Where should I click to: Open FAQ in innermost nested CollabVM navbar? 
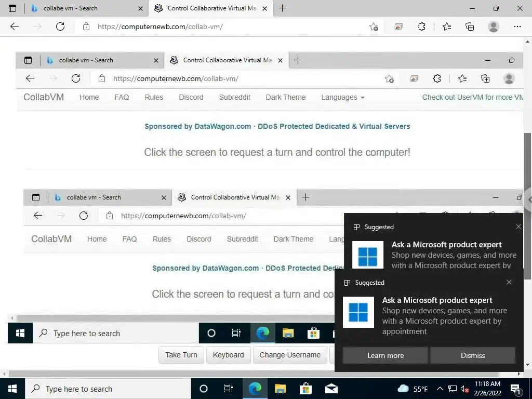click(x=129, y=239)
